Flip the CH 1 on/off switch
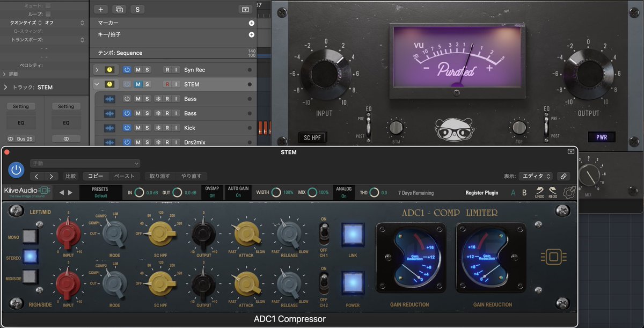This screenshot has height=328, width=644. pyautogui.click(x=324, y=232)
